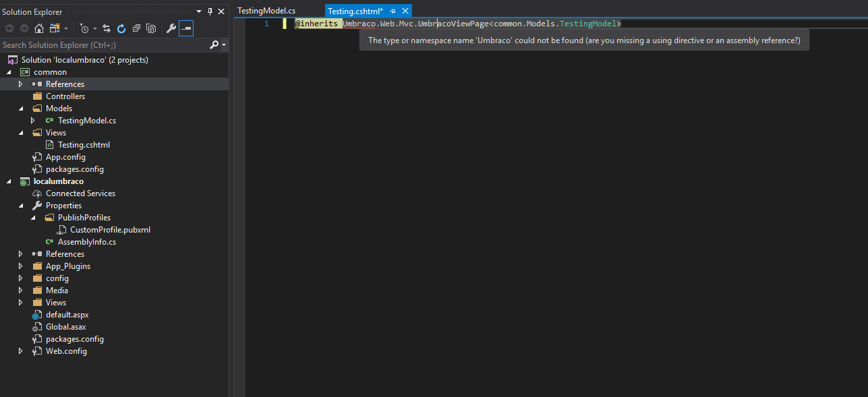The width and height of the screenshot is (868, 397).
Task: Sync with Active Document icon
Action: tap(107, 28)
